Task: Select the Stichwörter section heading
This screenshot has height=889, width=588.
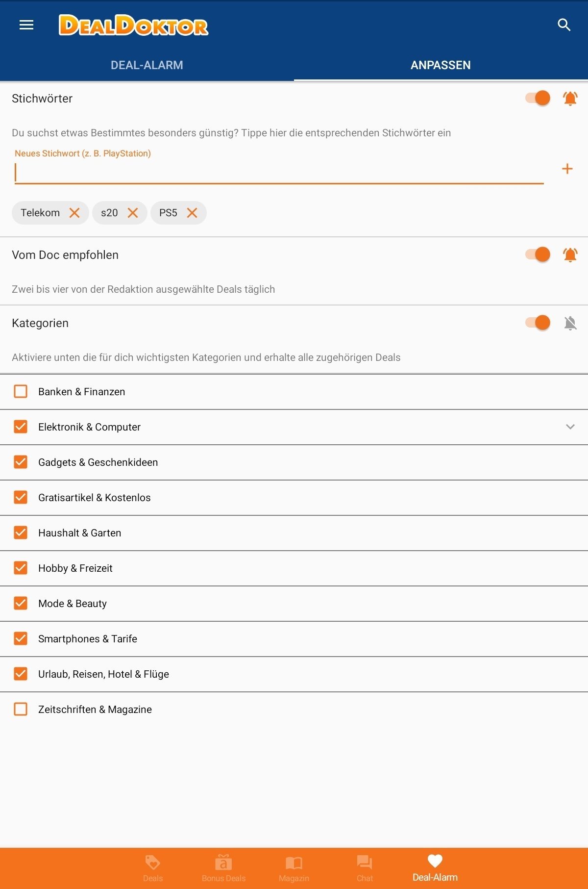Action: (42, 99)
